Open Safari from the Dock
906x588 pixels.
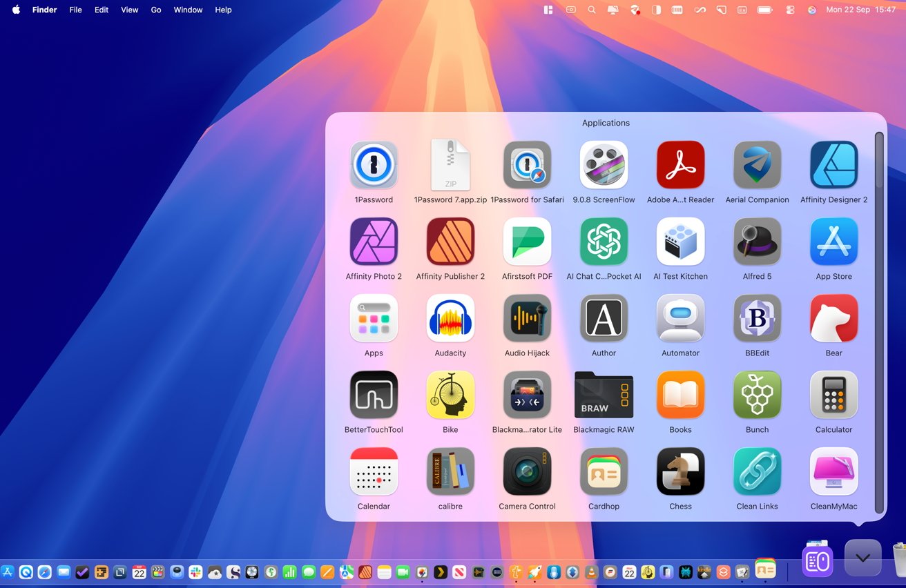(44, 571)
